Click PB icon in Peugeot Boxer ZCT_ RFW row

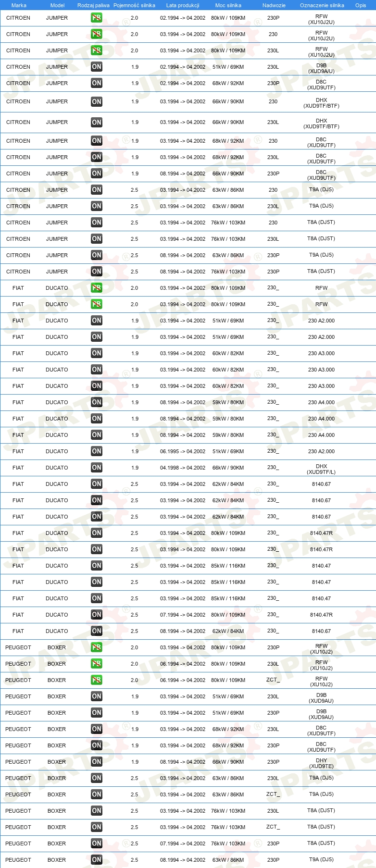tap(96, 680)
